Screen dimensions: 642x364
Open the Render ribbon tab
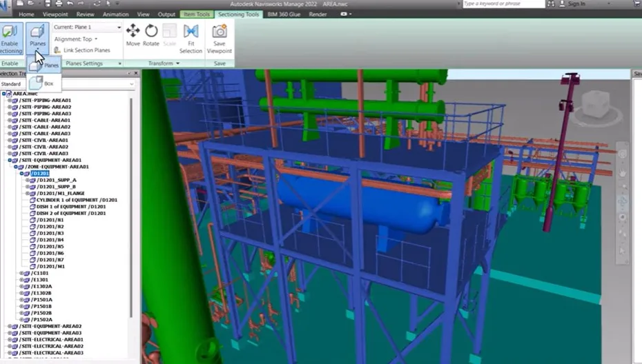(318, 14)
